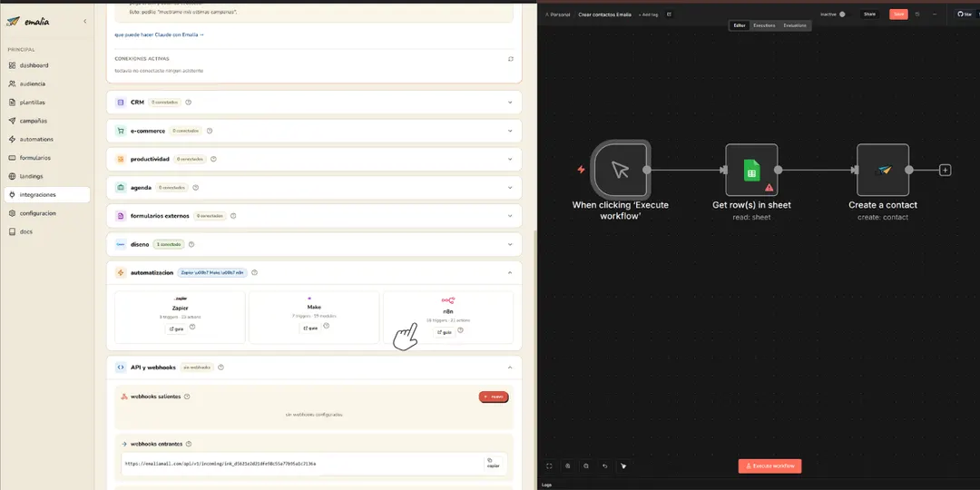Save the n8n workflow
This screenshot has height=490, width=980.
898,14
